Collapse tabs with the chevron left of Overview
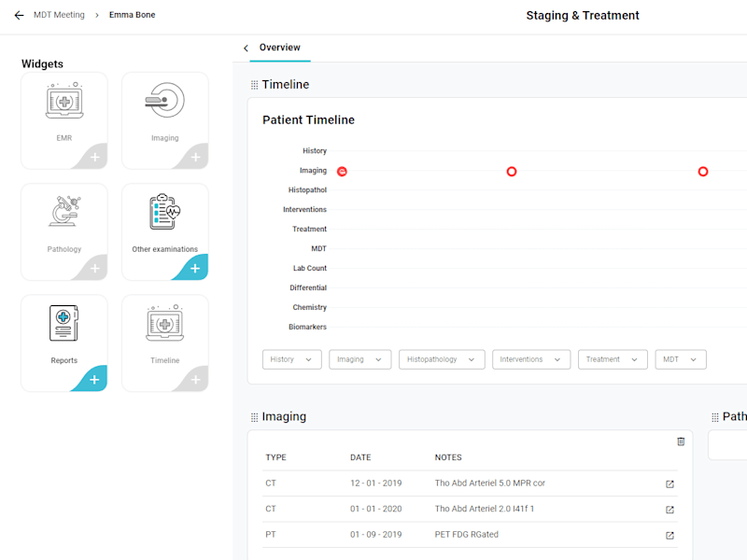Screen dimensions: 747x560 (246, 49)
